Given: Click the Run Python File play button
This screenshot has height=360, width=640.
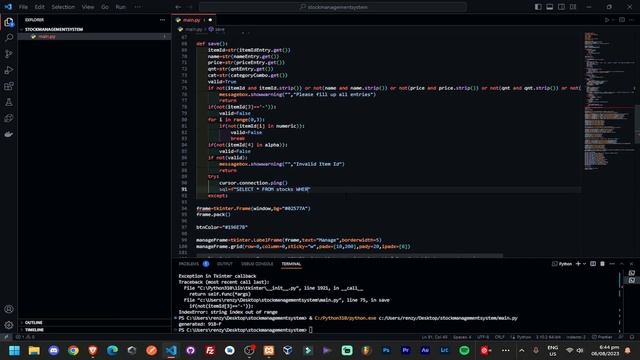Looking at the screenshot, I should [607, 20].
